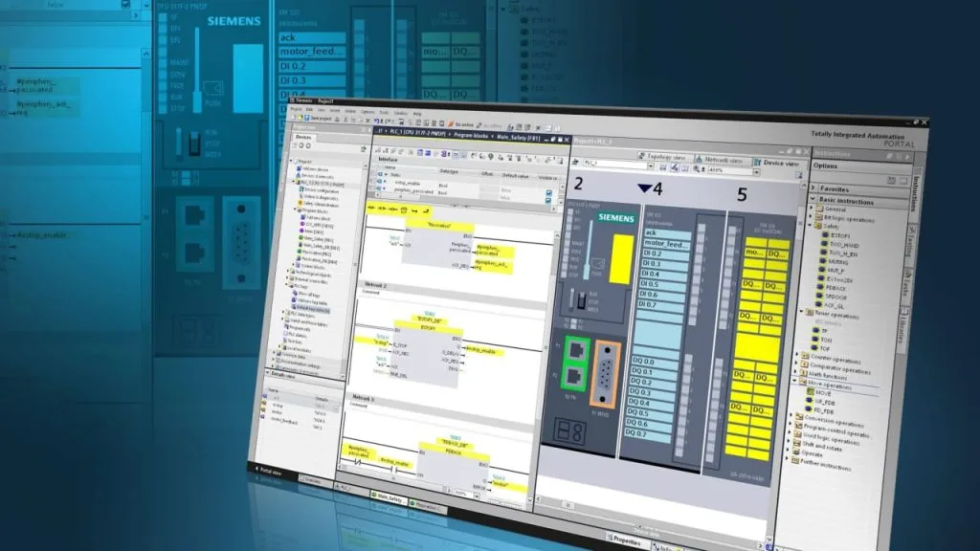Select the TON timer instruction
The height and width of the screenshot is (551, 980).
[x=822, y=341]
